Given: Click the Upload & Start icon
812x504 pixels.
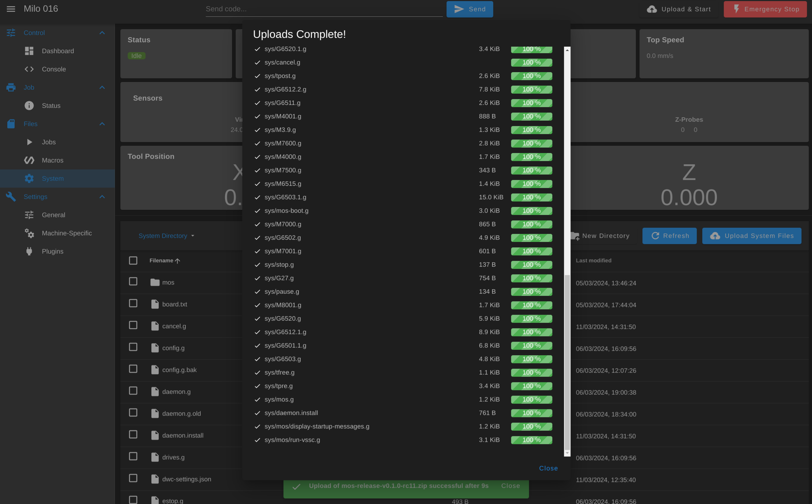Looking at the screenshot, I should click(651, 9).
